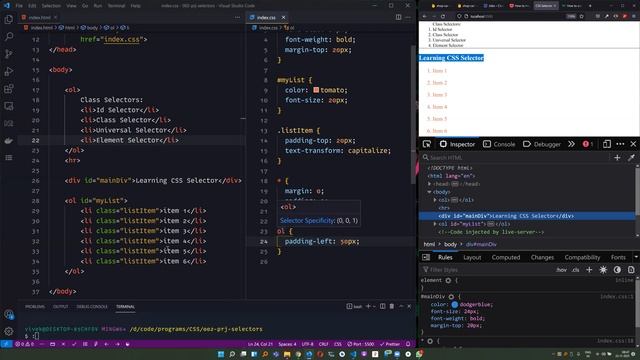The height and width of the screenshot is (360, 640).
Task: Click the Search HTML input field
Action: [516, 158]
